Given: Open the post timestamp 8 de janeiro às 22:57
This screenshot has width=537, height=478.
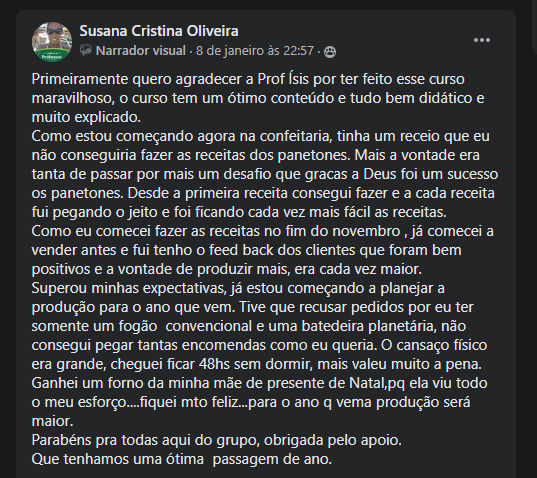Looking at the screenshot, I should click(255, 51).
